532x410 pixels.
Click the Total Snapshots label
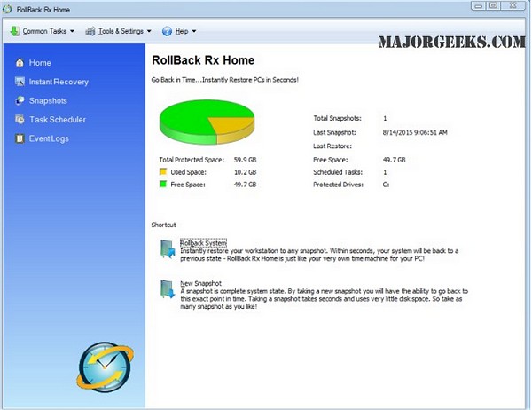point(337,118)
